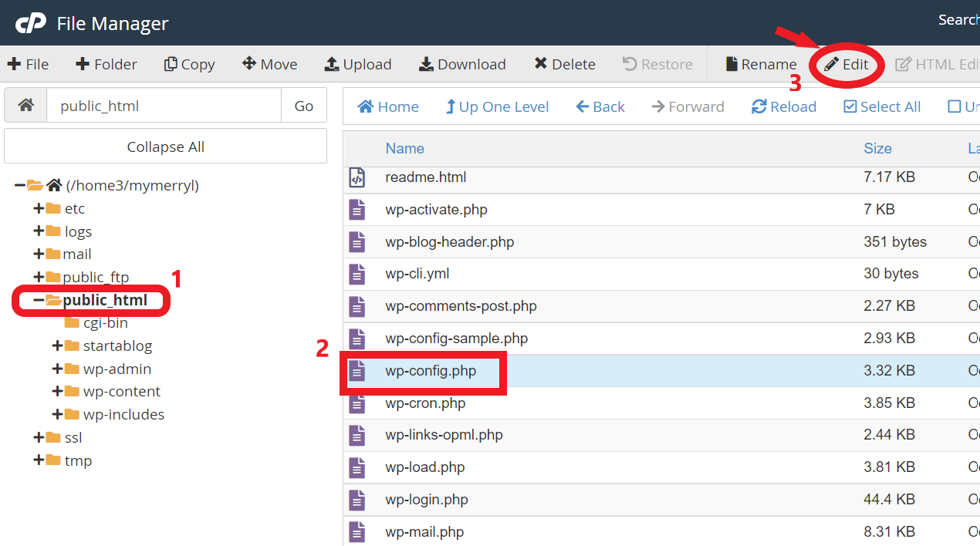Sort files by Name column header
980x546 pixels.
click(405, 148)
